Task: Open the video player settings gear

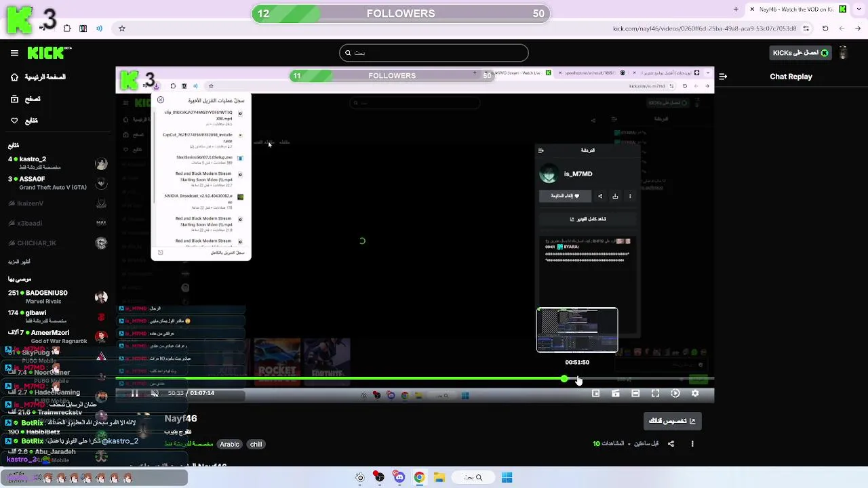Action: [x=695, y=393]
